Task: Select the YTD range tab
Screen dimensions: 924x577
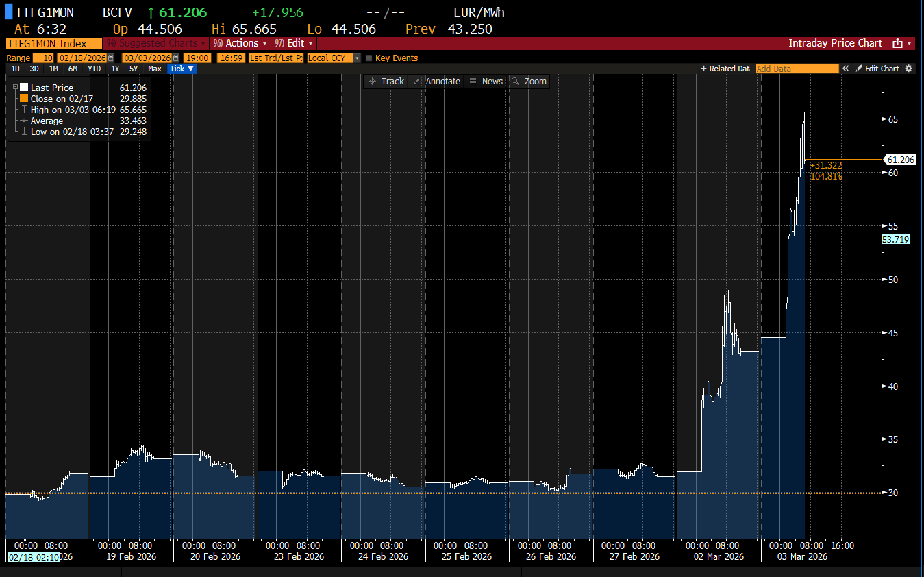Action: click(94, 69)
